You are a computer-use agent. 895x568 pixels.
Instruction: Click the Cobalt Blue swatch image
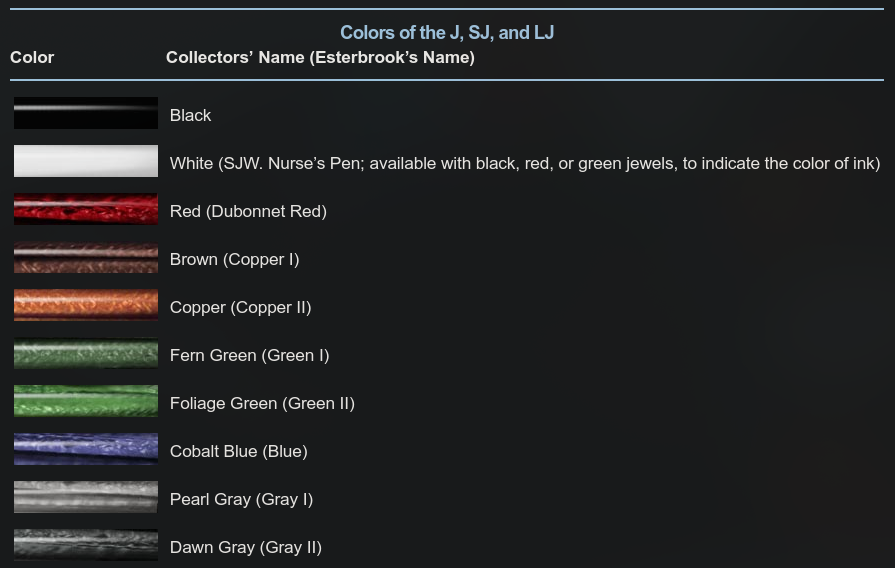[x=86, y=449]
